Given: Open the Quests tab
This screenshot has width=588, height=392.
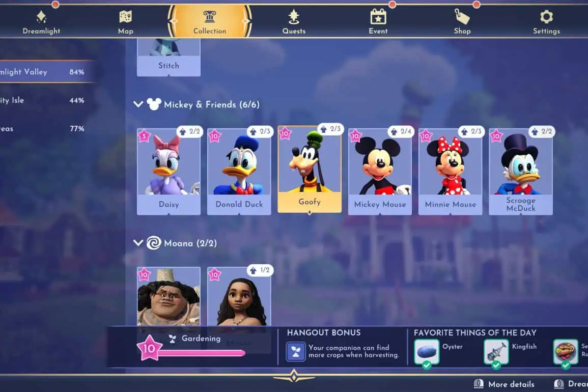Looking at the screenshot, I should (x=294, y=22).
